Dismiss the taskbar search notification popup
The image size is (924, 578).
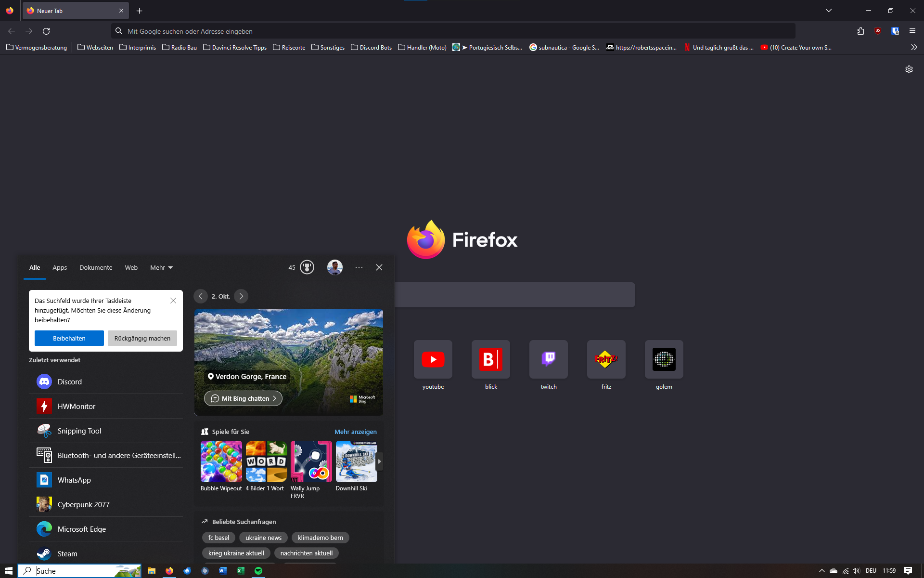click(173, 301)
